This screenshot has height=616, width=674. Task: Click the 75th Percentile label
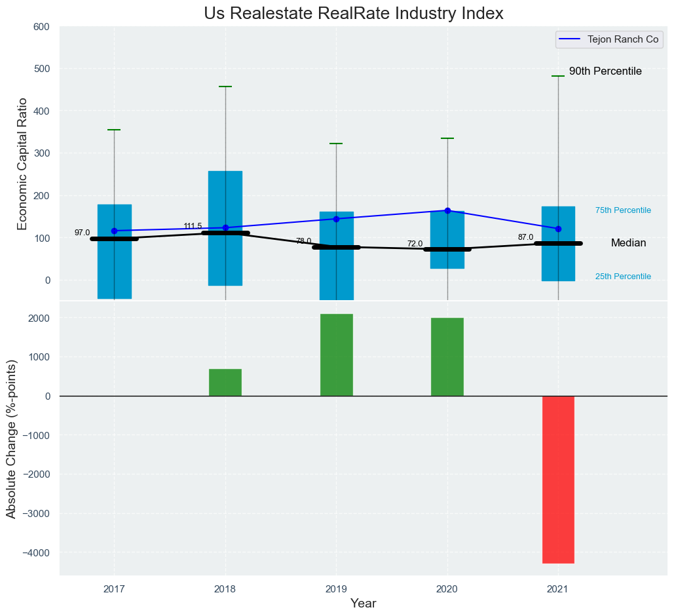click(x=623, y=210)
